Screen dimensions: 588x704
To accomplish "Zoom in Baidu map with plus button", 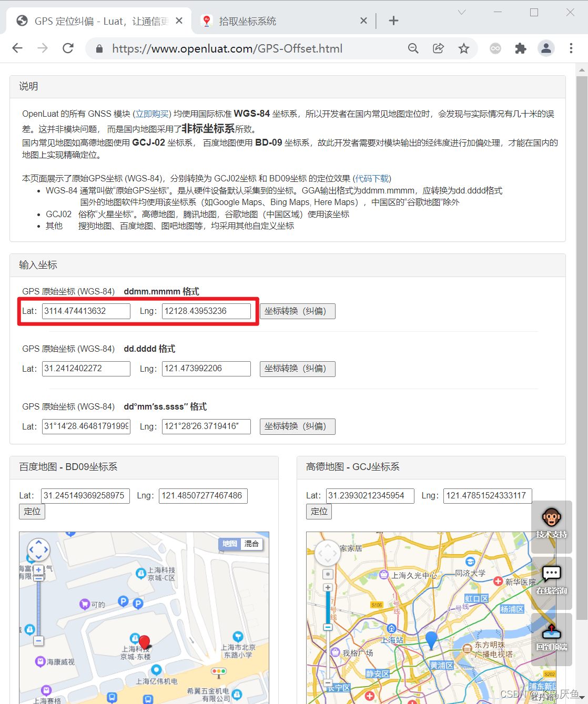I will pos(38,570).
